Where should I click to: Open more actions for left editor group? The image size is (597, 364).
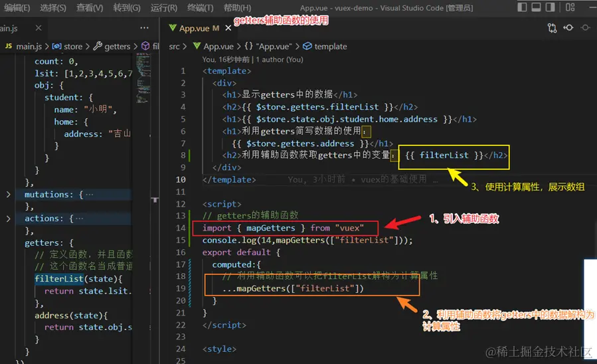(144, 28)
